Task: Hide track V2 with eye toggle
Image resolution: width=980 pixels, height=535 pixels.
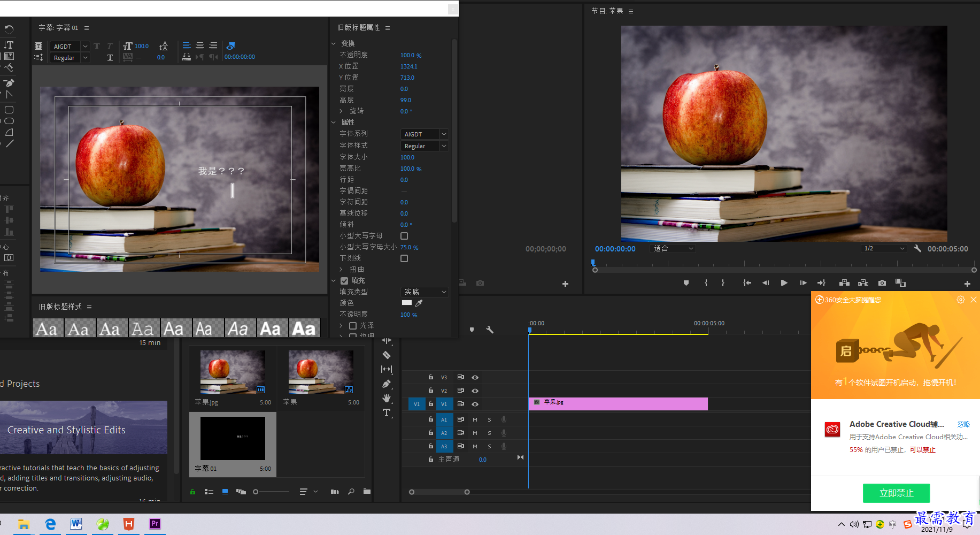Action: 475,391
